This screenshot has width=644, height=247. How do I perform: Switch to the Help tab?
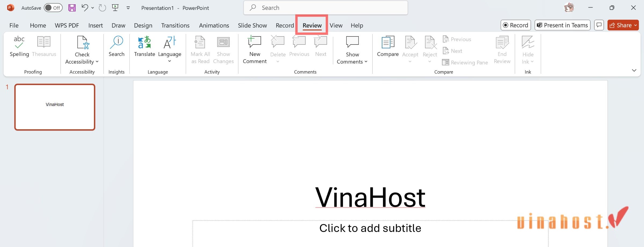357,25
